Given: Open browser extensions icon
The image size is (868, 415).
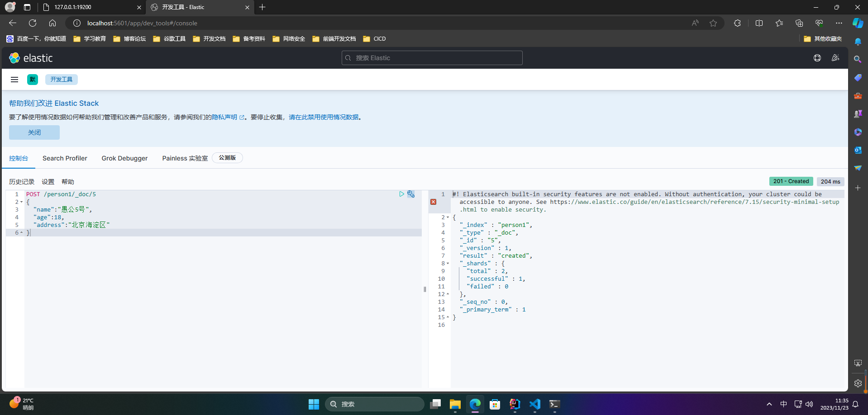Looking at the screenshot, I should click(737, 23).
